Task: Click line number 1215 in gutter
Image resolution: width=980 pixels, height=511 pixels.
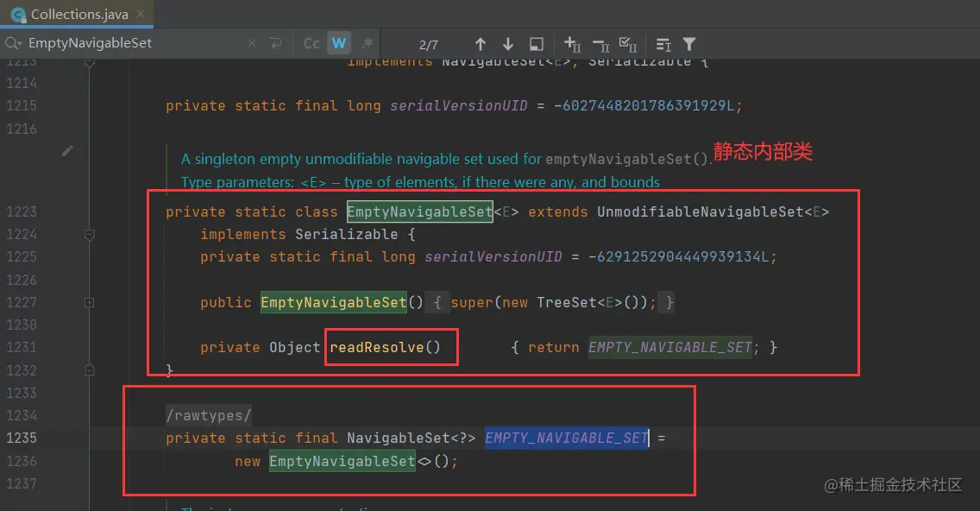Action: [22, 105]
